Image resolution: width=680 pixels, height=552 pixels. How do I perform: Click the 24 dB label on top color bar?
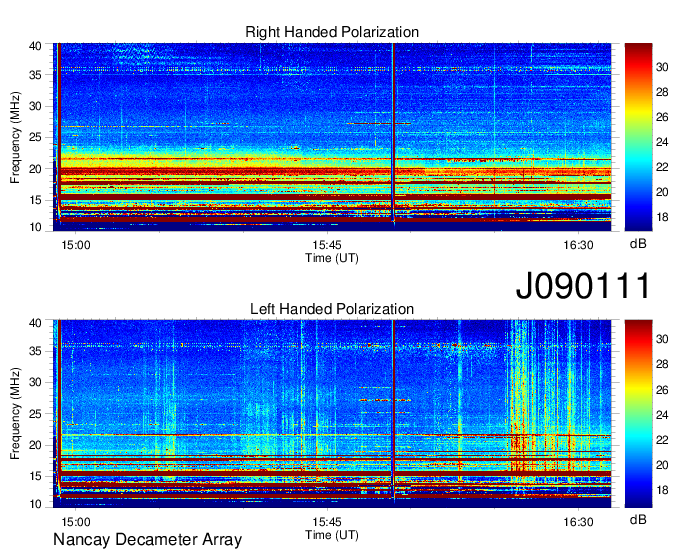coord(662,142)
